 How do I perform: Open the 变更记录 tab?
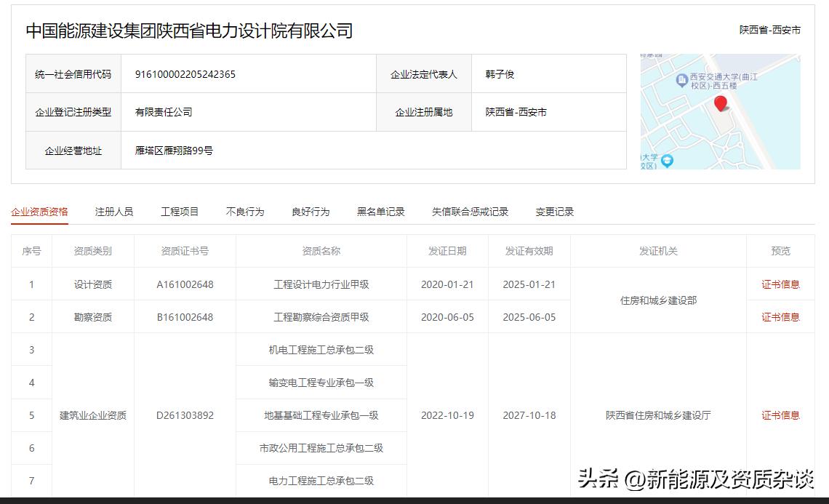(555, 212)
